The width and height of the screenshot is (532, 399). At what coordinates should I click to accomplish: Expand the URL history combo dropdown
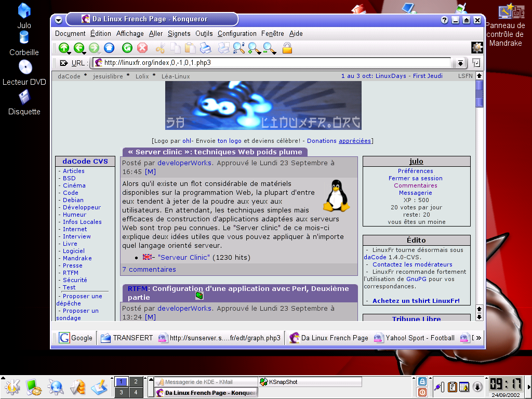460,63
